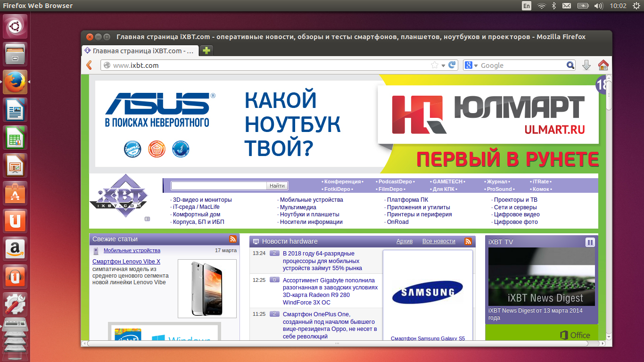
Task: Open the PodcastDepo top menu link
Action: 396,181
